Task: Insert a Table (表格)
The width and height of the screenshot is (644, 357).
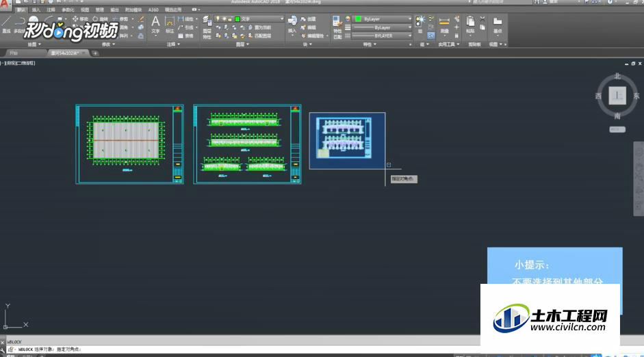Action: (186, 36)
